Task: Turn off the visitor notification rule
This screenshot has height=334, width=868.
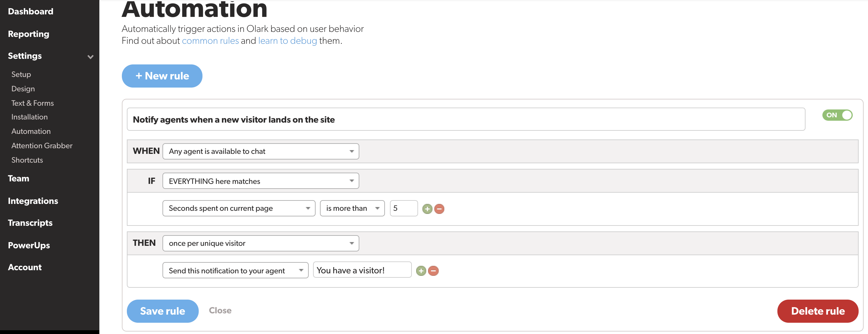Action: tap(837, 115)
